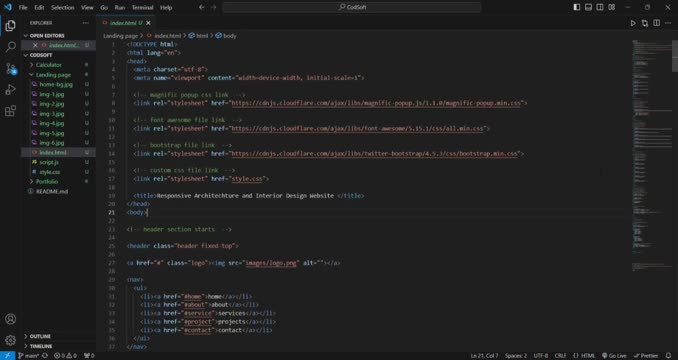Click the CodSoft command center search box
Image resolution: width=678 pixels, height=360 pixels.
click(x=352, y=7)
